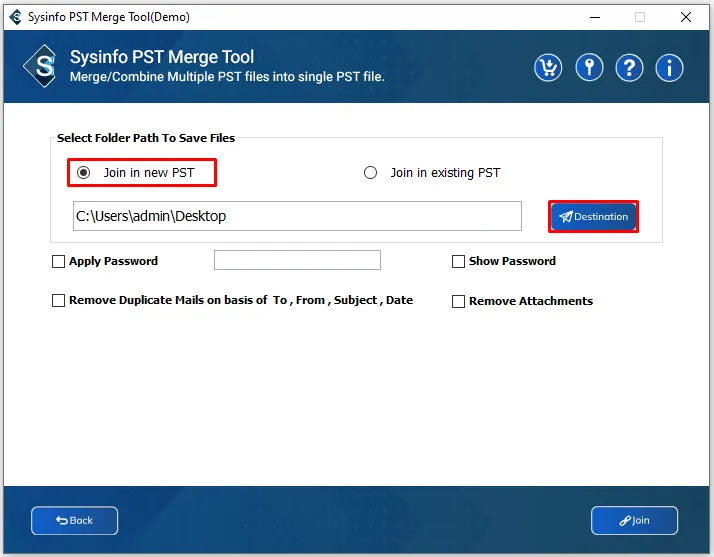Tick the Show Password checkbox
This screenshot has width=714, height=557.
tap(459, 262)
